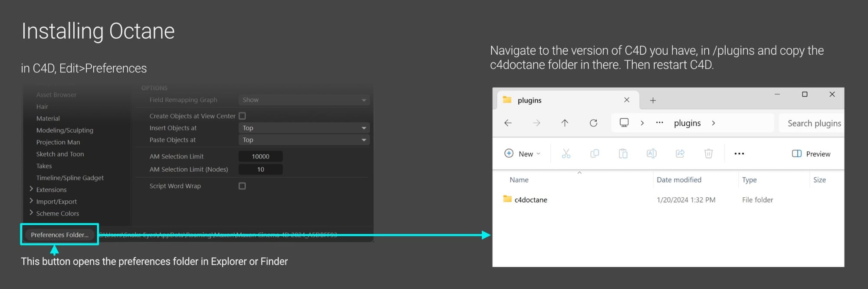Open the New item menu
The height and width of the screenshot is (289, 868).
coord(523,153)
